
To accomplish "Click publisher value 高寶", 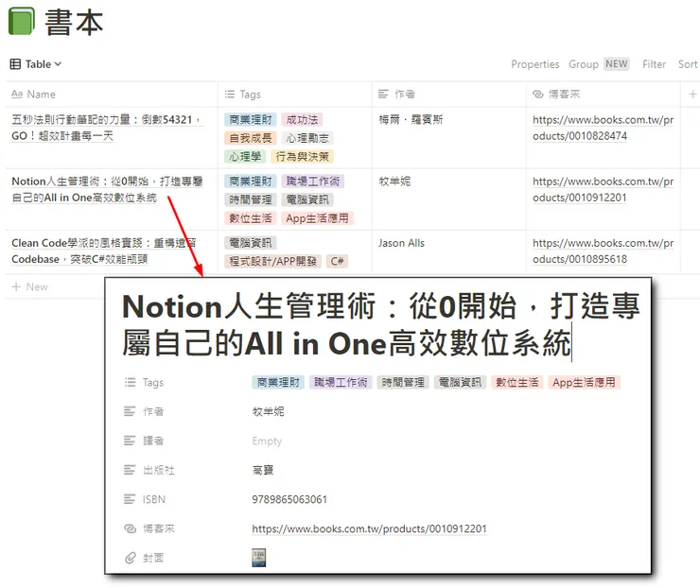I will point(263,470).
